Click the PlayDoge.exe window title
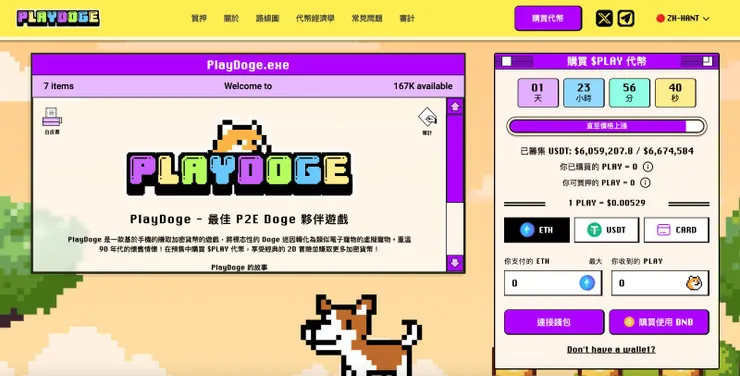 pos(248,65)
